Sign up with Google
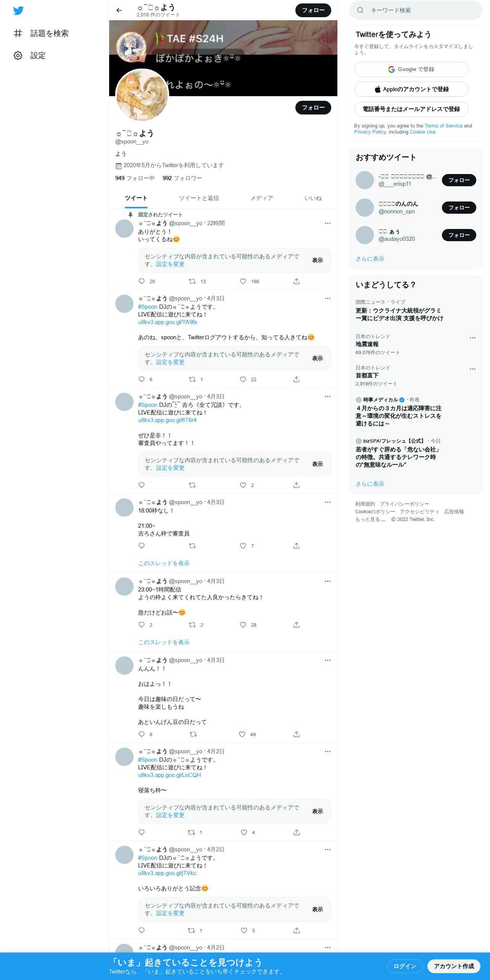Viewport: 490px width, 980px height. 411,69
